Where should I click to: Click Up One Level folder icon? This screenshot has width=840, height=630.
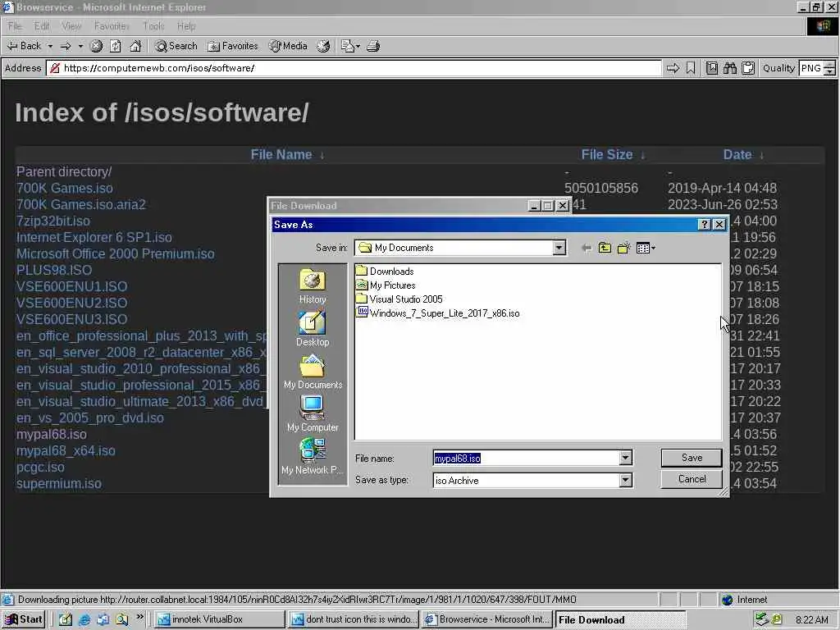pos(605,248)
